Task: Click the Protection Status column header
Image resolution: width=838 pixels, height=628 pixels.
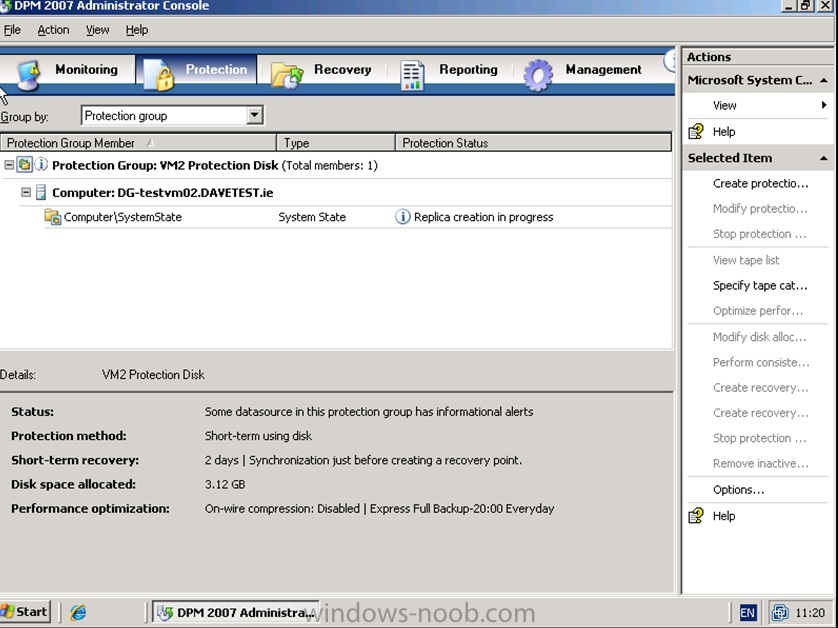Action: click(x=533, y=143)
